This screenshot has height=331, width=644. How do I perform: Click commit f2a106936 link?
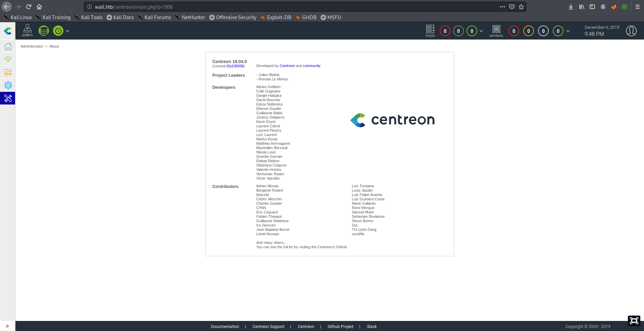tap(235, 66)
